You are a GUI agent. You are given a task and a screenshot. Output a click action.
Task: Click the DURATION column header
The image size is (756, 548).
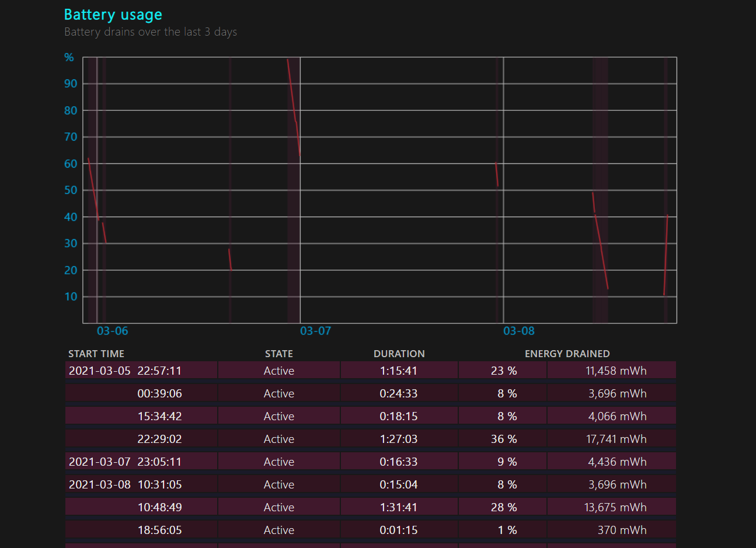399,354
